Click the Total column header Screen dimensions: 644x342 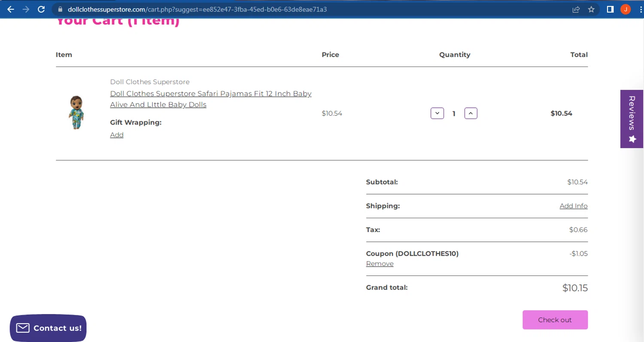[579, 55]
